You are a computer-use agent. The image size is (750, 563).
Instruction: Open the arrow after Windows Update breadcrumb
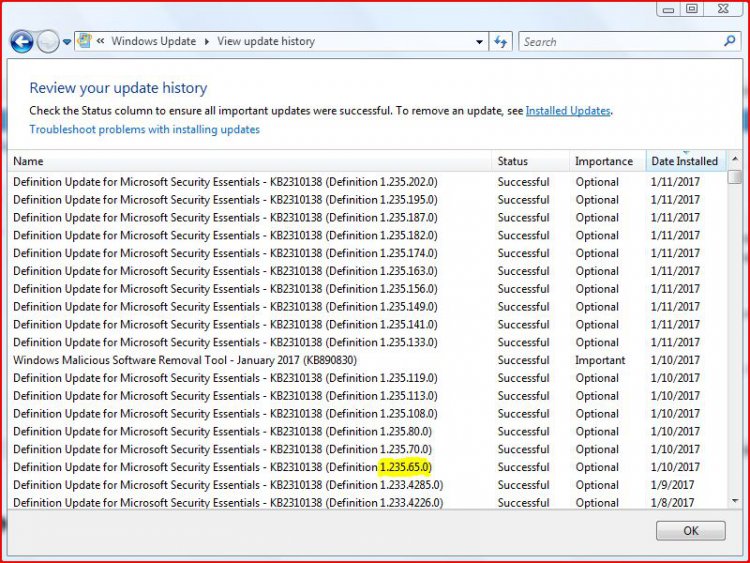tap(207, 42)
